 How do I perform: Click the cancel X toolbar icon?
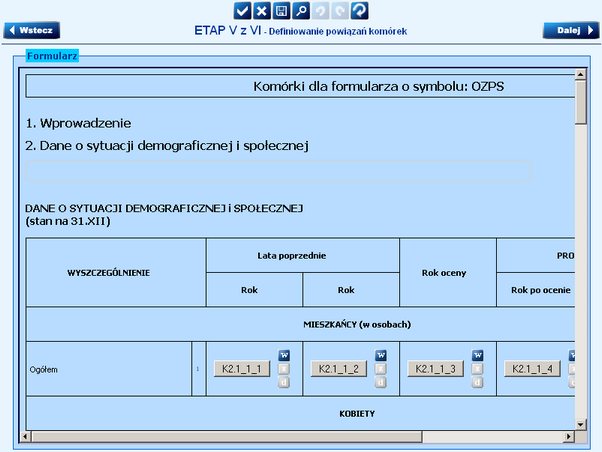coord(261,10)
